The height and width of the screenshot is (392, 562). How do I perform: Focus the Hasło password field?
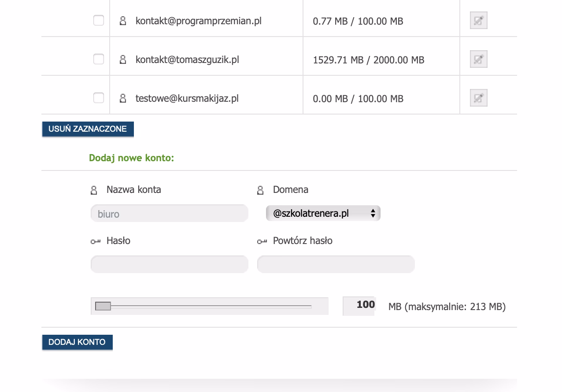click(x=169, y=264)
